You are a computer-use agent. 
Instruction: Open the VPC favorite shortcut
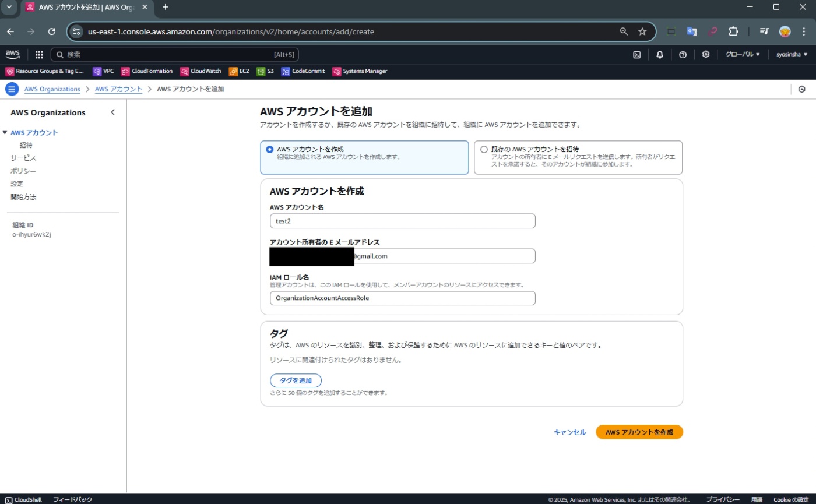tap(103, 71)
